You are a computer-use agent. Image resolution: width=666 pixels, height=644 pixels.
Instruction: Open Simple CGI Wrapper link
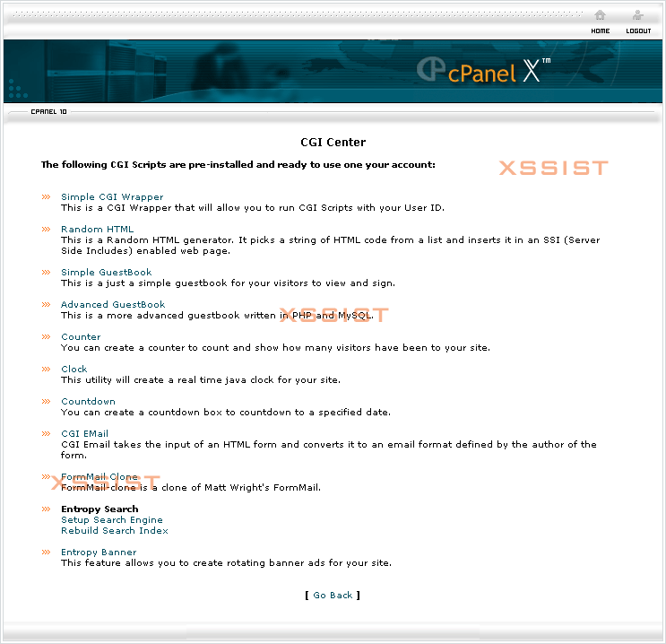click(x=112, y=197)
